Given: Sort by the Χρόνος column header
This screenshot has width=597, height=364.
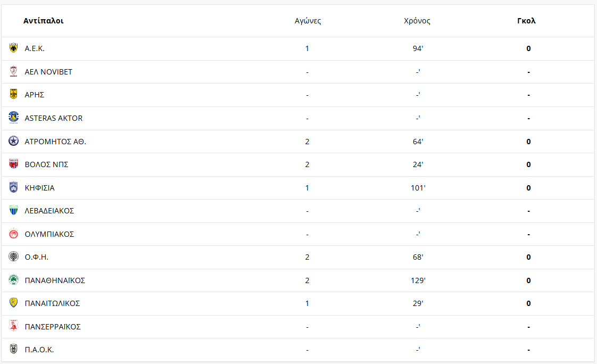Looking at the screenshot, I should (x=417, y=21).
